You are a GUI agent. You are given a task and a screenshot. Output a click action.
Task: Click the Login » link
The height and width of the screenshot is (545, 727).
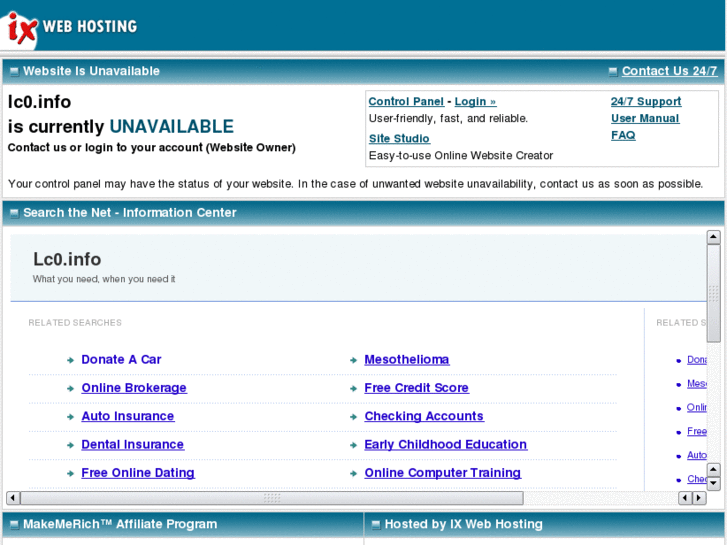[475, 102]
